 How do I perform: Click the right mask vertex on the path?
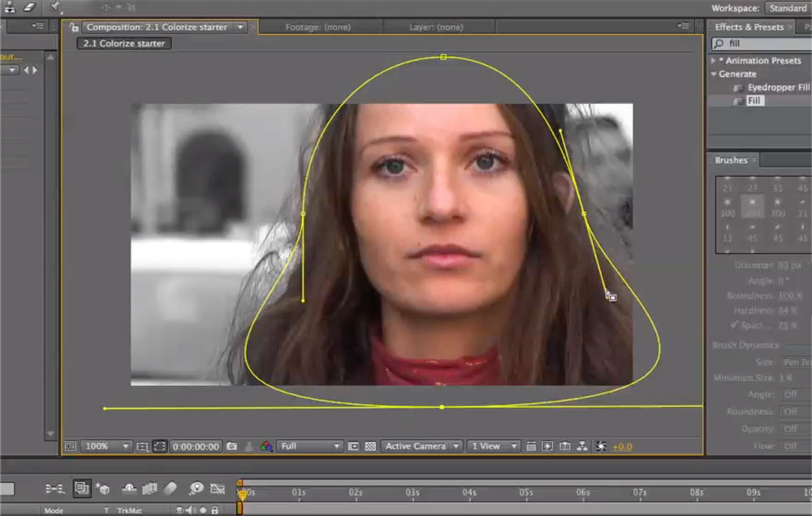point(584,213)
